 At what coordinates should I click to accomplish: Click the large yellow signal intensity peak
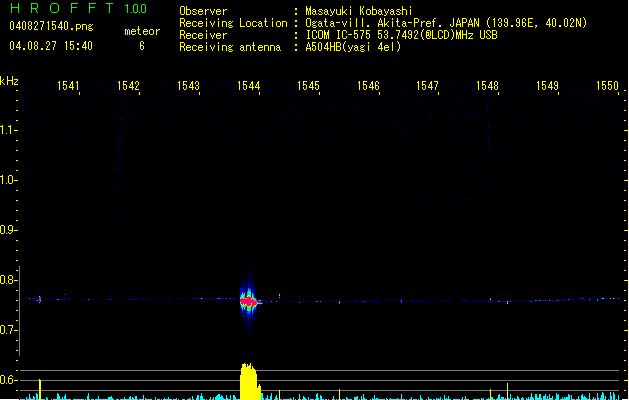point(249,382)
